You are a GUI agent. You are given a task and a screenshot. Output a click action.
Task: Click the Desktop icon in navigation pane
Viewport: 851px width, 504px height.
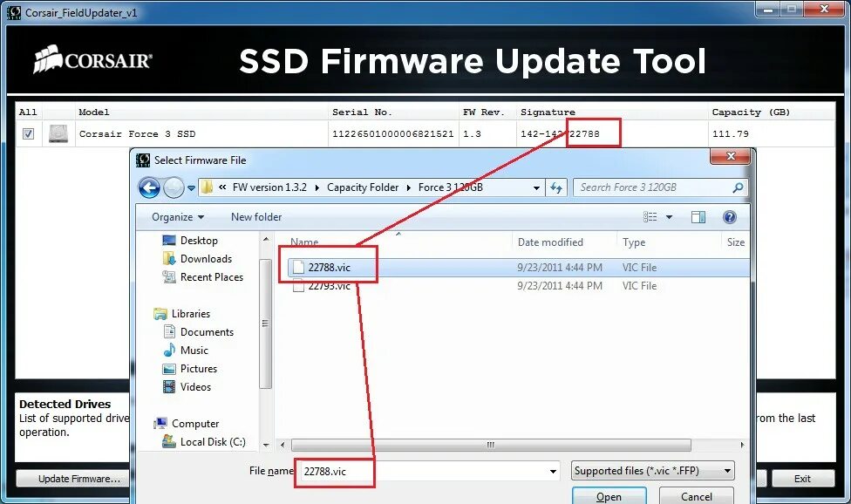(x=169, y=241)
